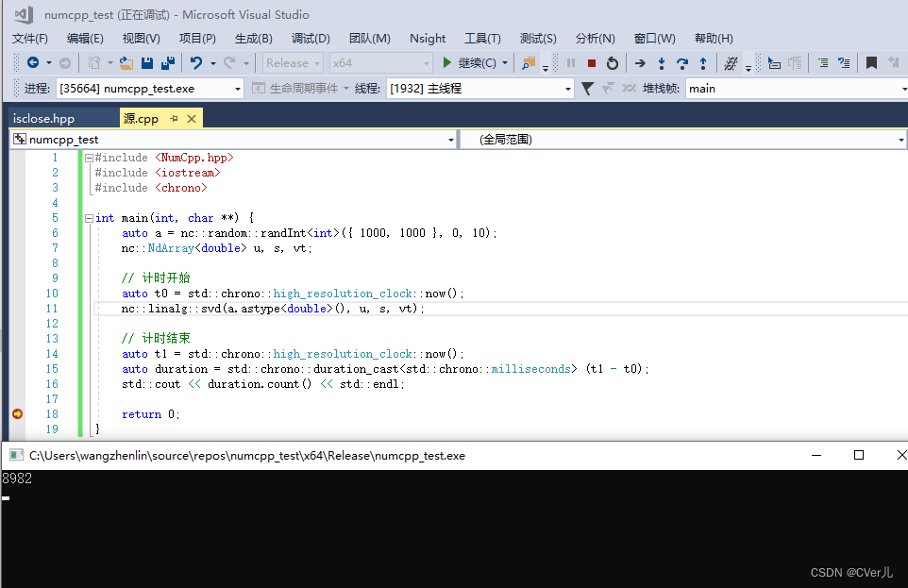
Task: Click Show Next Statement arrow icon
Action: pos(640,62)
